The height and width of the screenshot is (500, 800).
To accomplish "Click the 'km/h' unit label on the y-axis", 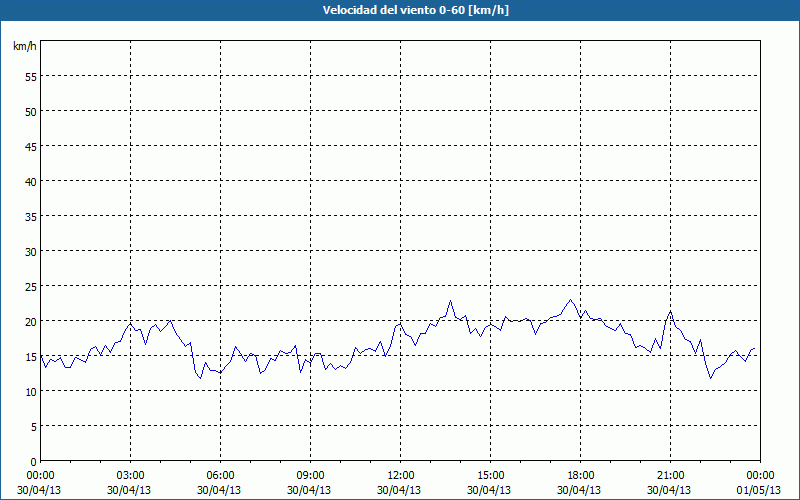I will point(25,46).
